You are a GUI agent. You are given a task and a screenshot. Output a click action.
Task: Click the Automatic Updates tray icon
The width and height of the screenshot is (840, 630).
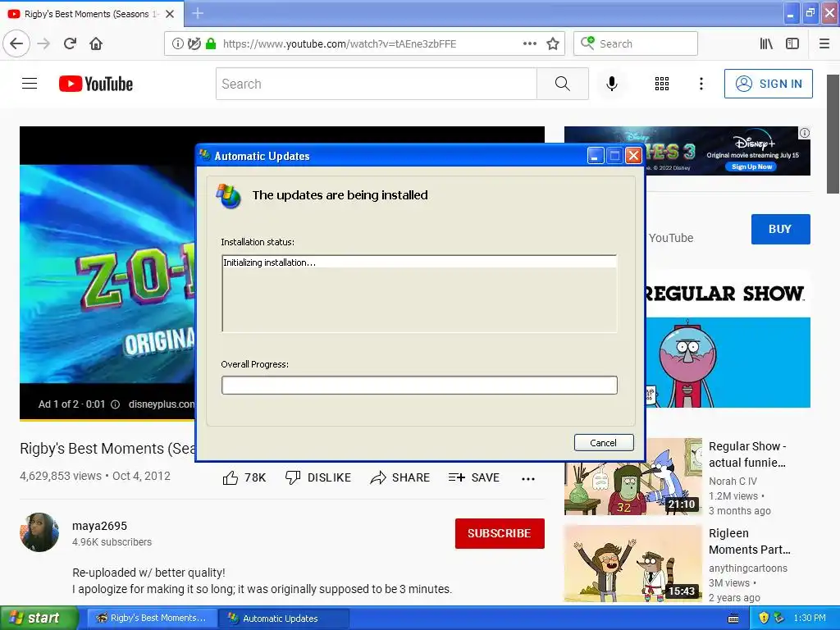(x=779, y=619)
